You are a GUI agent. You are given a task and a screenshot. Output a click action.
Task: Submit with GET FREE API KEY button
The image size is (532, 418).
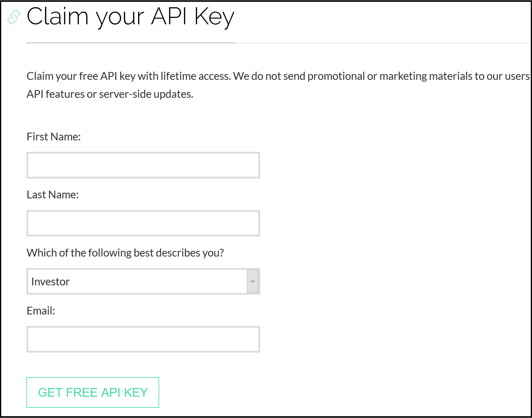pos(93,392)
